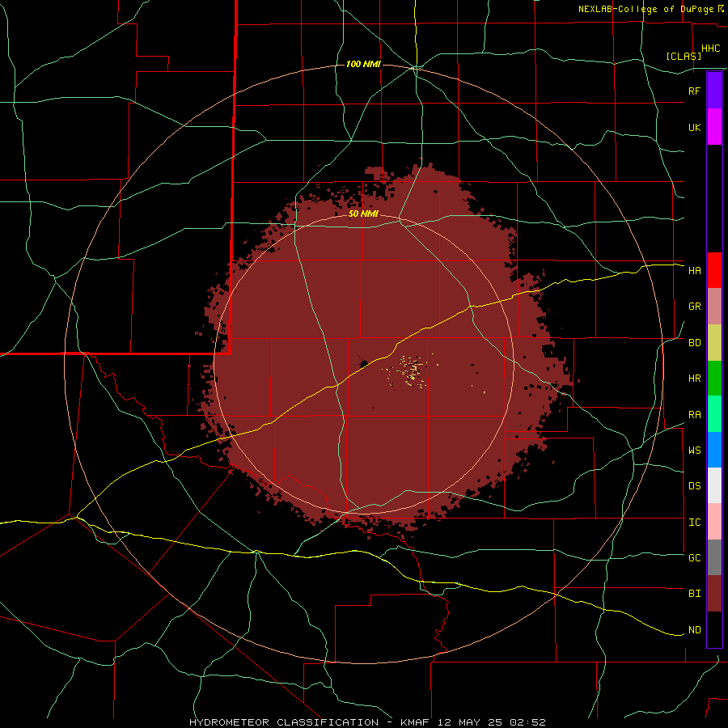
Task: Click the mint green RA legend swatch
Action: pos(714,414)
